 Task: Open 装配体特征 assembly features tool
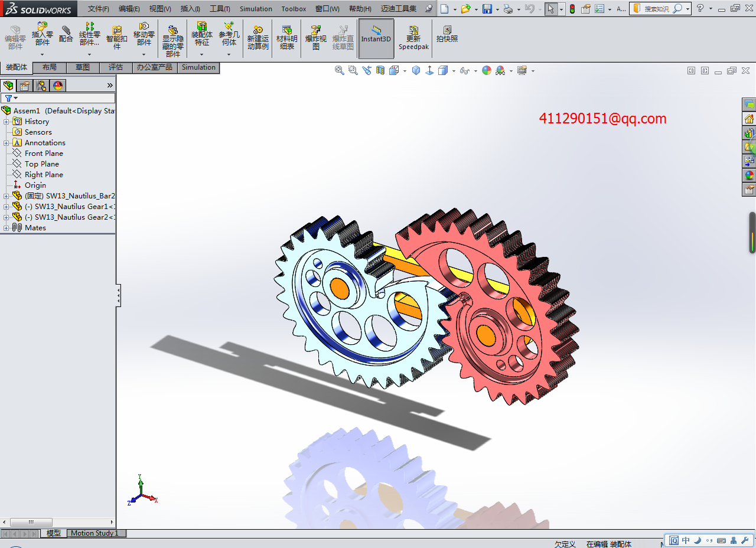coord(202,34)
